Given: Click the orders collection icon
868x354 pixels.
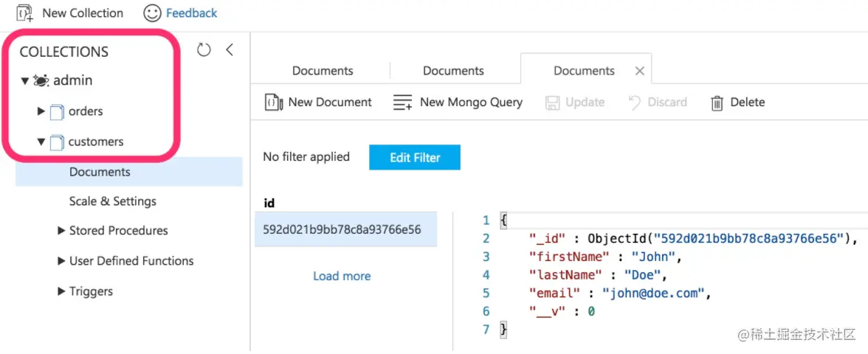Looking at the screenshot, I should (57, 112).
